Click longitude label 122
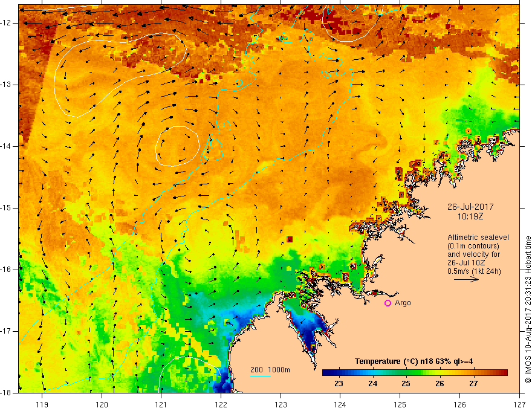Screen dimensions: 532x411 221,404
